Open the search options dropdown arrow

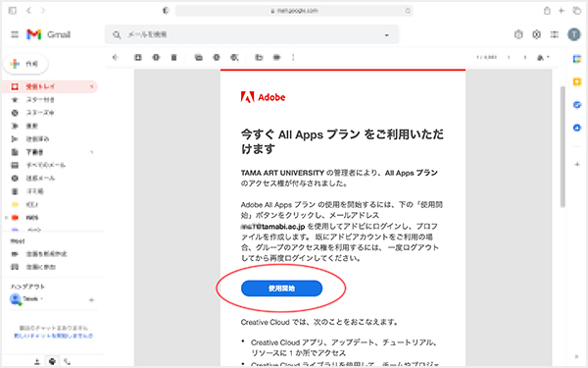(x=387, y=35)
